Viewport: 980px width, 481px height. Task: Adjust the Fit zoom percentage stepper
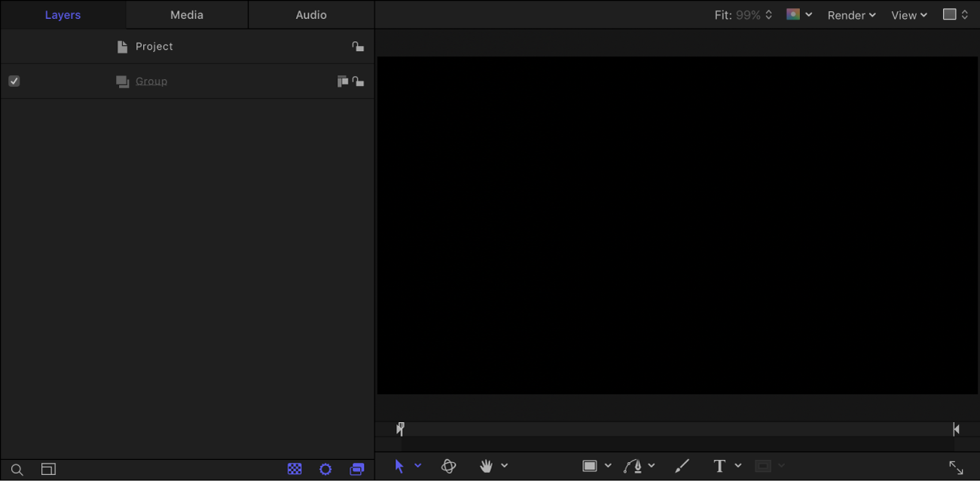(x=768, y=14)
